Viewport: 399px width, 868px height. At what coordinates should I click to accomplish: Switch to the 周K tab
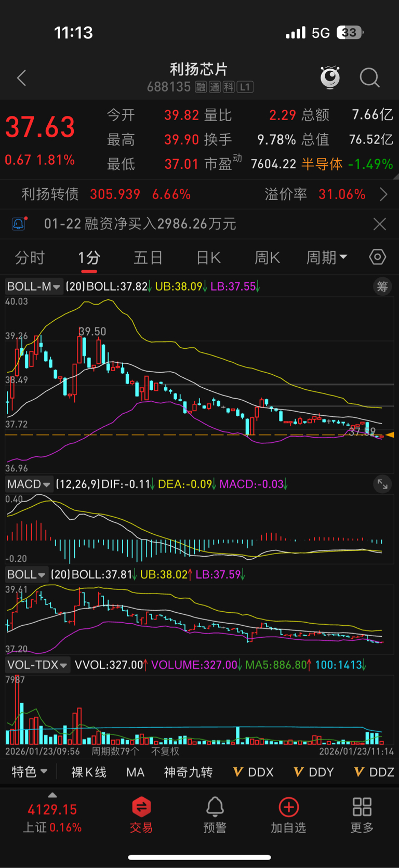pos(267,257)
